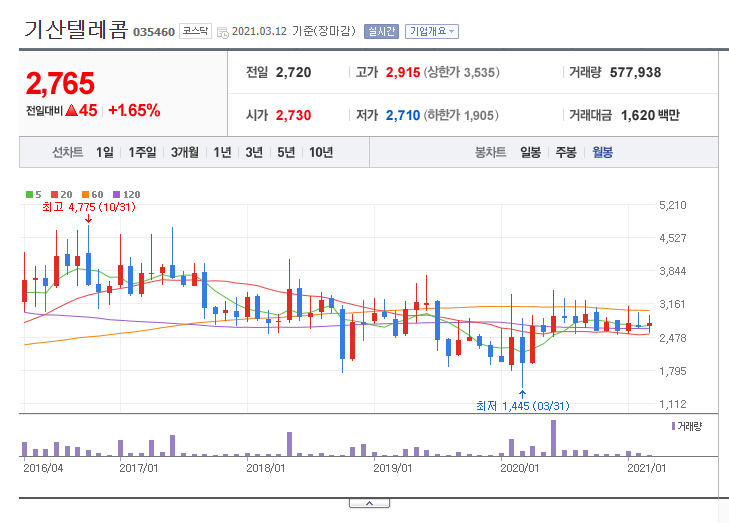Click the +1.65% change value
729x523 pixels.
[134, 111]
